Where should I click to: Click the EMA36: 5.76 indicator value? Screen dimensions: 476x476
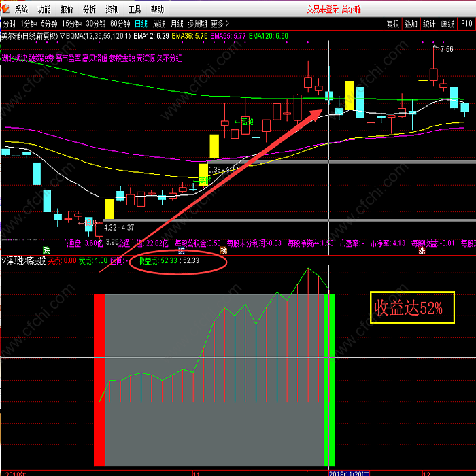190,36
